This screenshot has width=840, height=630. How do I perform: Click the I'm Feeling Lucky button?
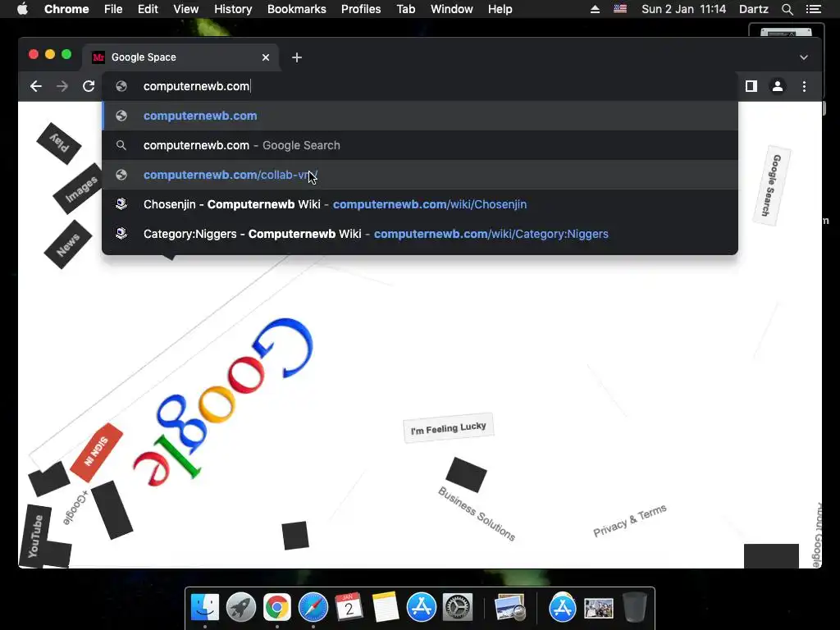point(449,428)
